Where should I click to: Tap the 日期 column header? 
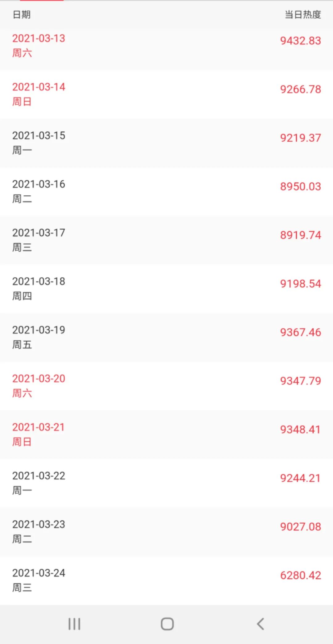(x=22, y=15)
